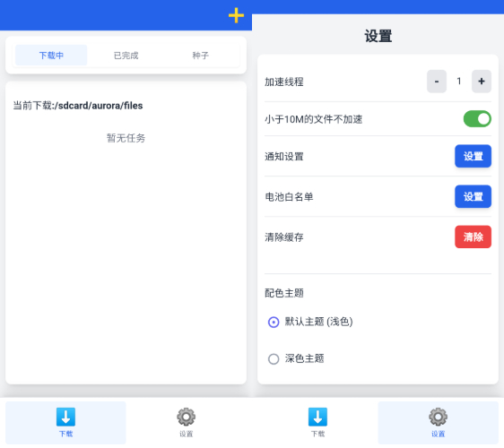504x448 pixels.
Task: Tap 下载 icon in settings screen's bottom bar
Action: tap(317, 422)
